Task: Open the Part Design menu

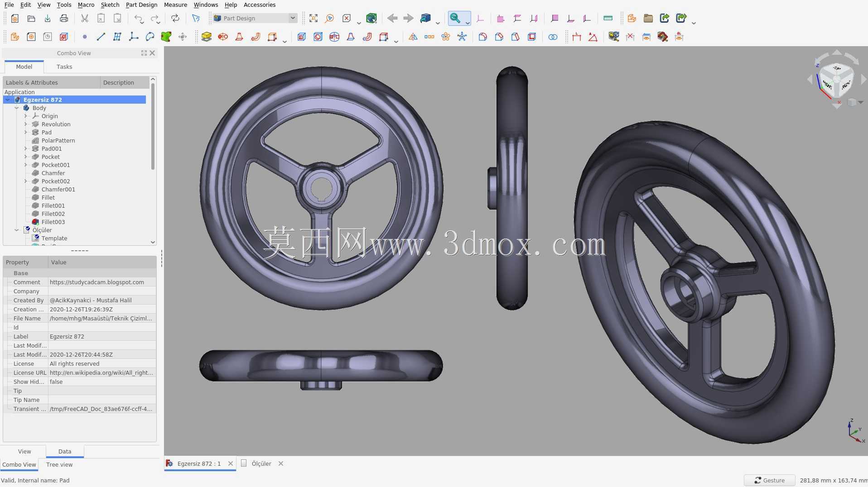Action: pyautogui.click(x=141, y=5)
